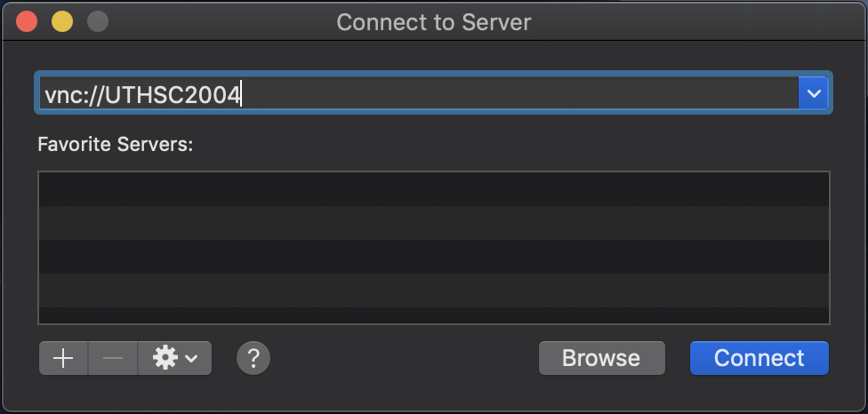Screen dimensions: 868x414
Task: Minimize the window with the yellow button
Action: [x=62, y=22]
